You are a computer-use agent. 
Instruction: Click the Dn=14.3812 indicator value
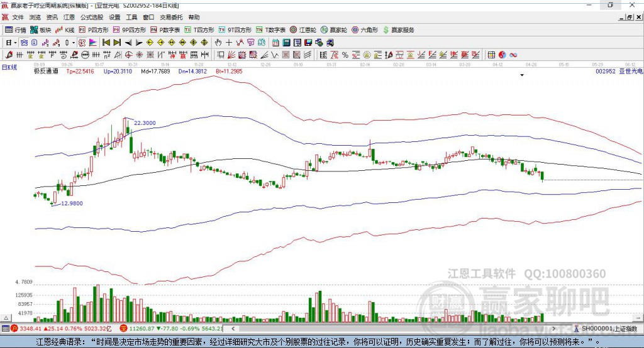click(192, 71)
